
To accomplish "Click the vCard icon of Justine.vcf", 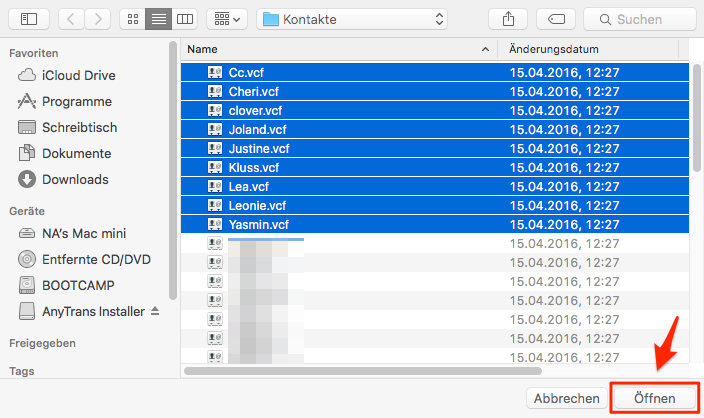I will pyautogui.click(x=215, y=149).
